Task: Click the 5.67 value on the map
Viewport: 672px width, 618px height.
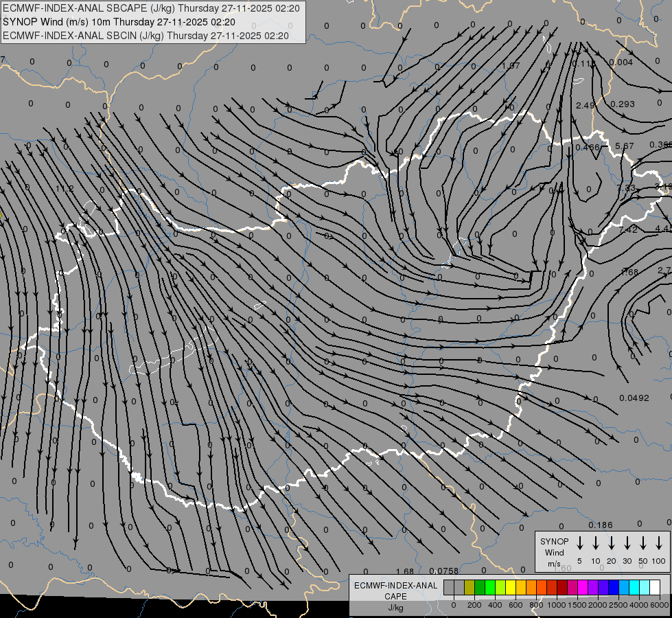Action: (x=625, y=146)
